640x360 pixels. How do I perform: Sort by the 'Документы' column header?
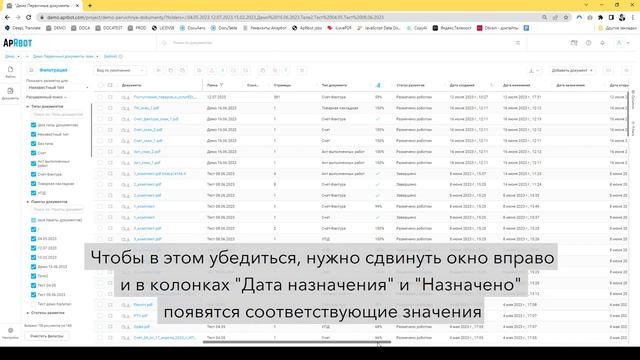click(131, 85)
